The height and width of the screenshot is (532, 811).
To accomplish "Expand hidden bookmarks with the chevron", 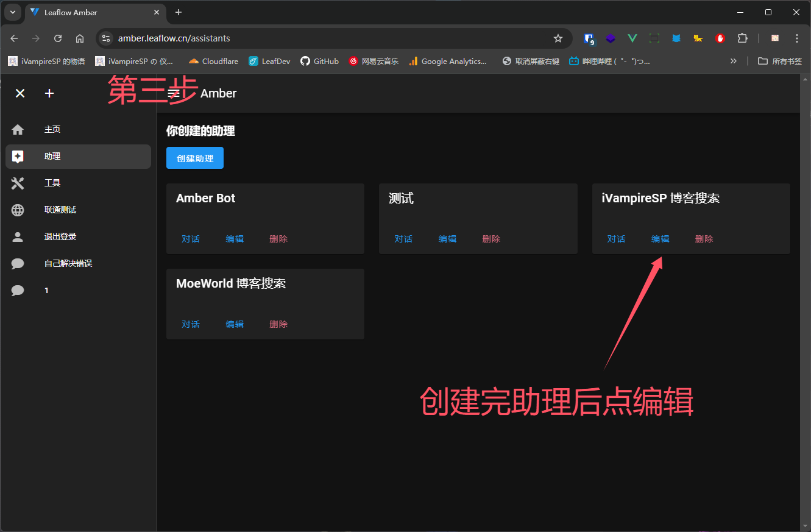I will click(733, 61).
